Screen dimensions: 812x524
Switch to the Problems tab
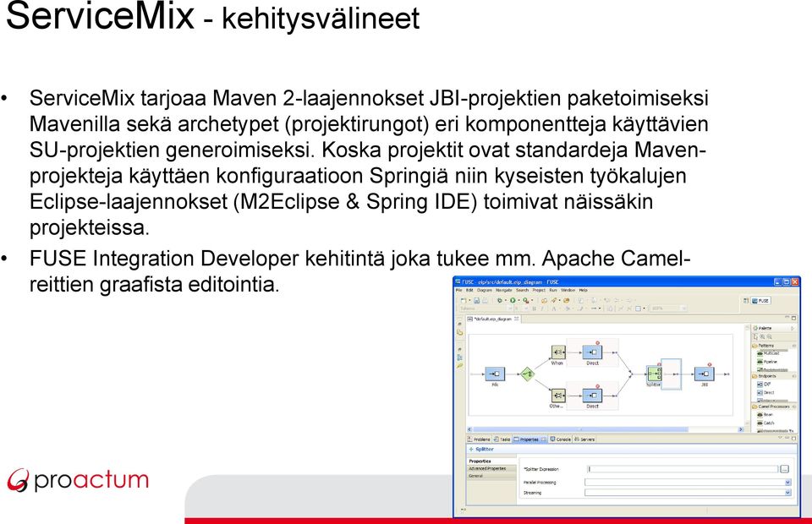[x=479, y=439]
